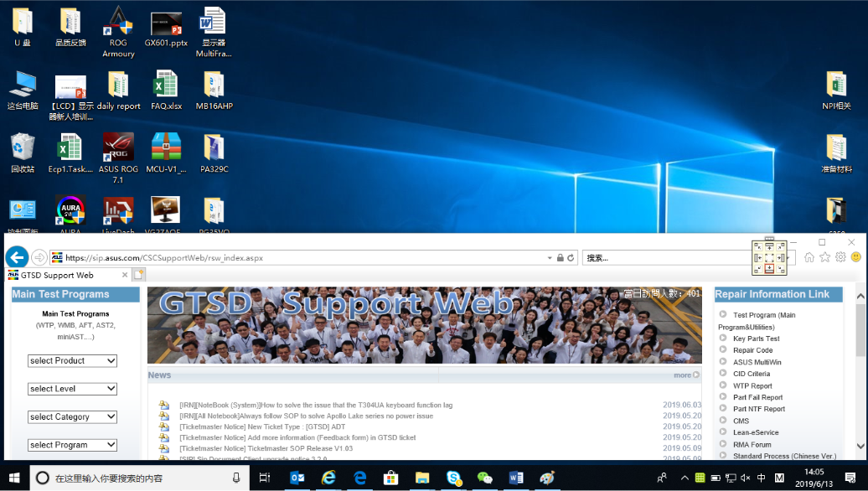Open the Windows Start menu

pos(14,478)
